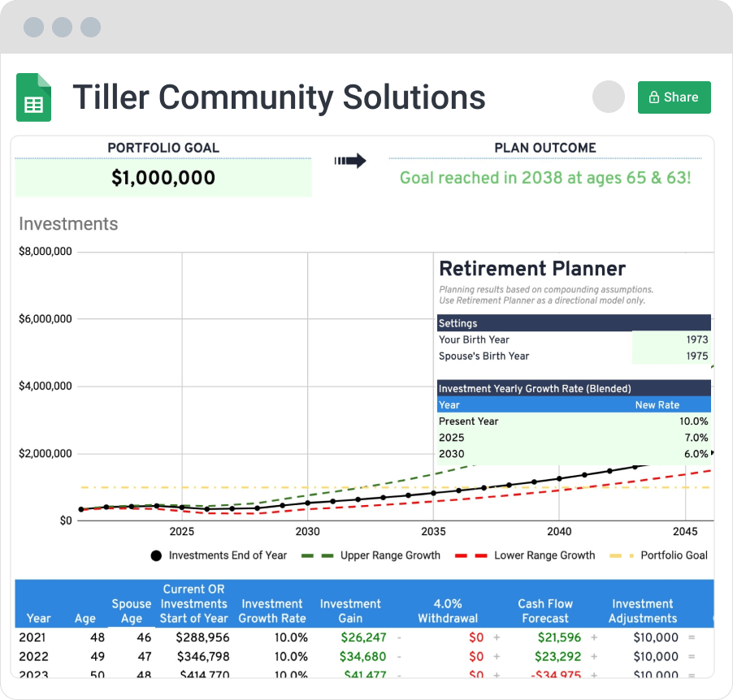Click Current OR Investments Start of Year header
Screen dimensions: 733x700
(193, 603)
